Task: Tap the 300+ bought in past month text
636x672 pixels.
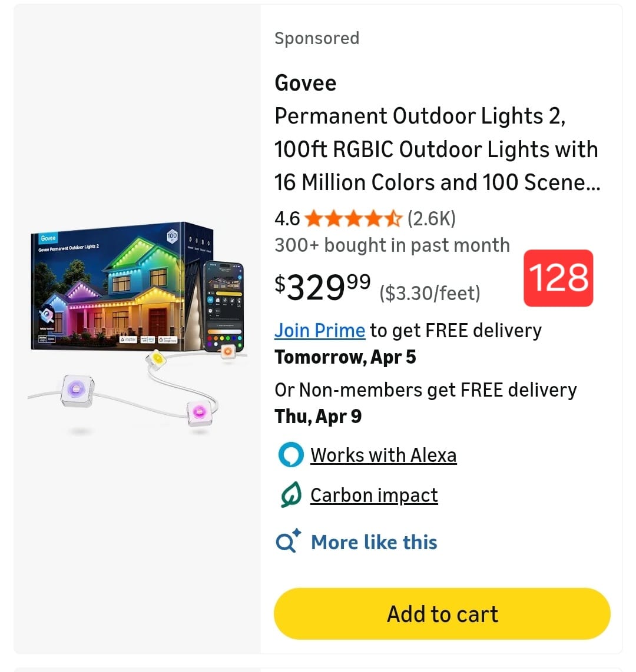Action: point(392,245)
